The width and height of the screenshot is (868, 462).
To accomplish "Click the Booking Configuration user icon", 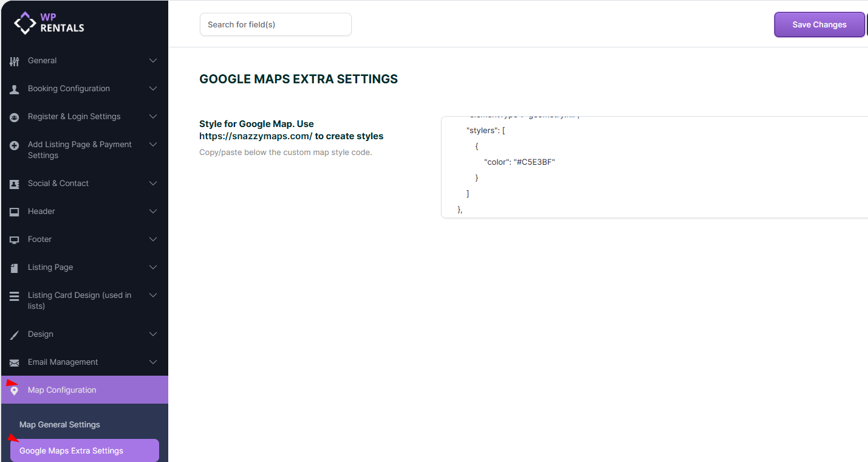I will tap(15, 89).
